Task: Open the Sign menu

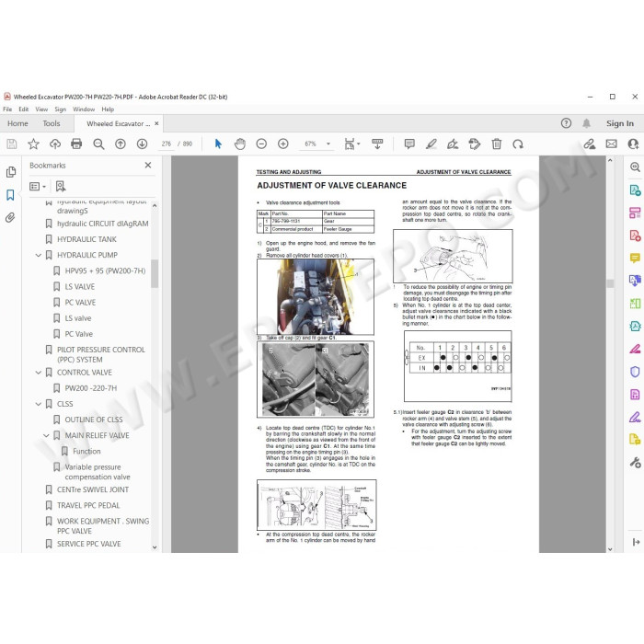Action: pos(61,109)
